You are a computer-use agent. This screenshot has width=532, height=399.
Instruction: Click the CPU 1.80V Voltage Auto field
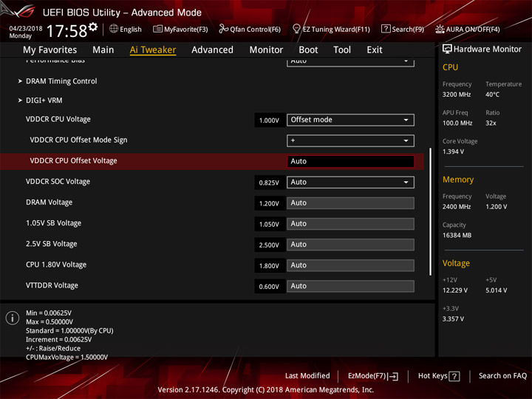(x=350, y=265)
